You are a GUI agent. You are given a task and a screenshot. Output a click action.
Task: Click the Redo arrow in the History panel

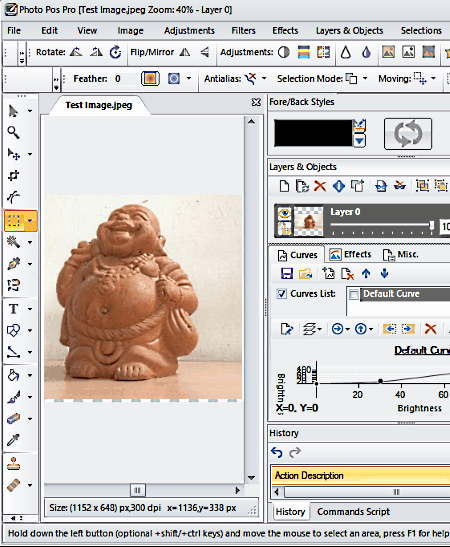point(295,452)
